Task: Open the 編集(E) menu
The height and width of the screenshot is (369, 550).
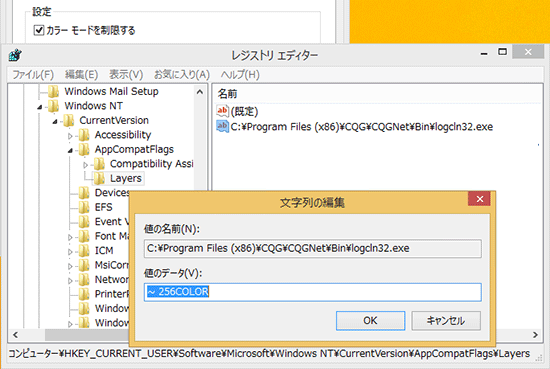Action: click(81, 75)
